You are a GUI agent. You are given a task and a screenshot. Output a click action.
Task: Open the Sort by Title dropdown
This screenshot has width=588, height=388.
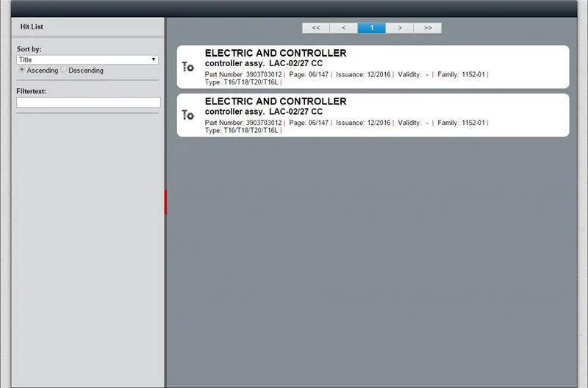click(x=87, y=60)
